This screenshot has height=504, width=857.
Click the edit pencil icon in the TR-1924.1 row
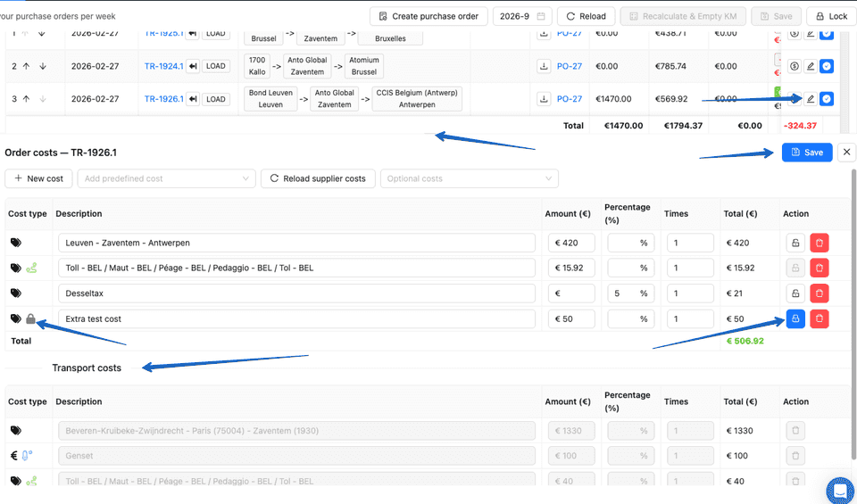811,66
